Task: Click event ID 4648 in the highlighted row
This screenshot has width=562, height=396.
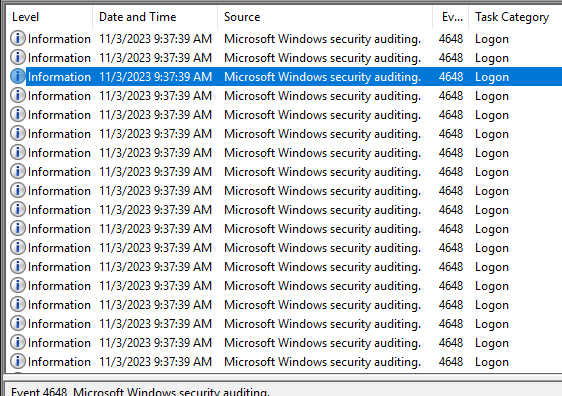Action: (x=451, y=77)
